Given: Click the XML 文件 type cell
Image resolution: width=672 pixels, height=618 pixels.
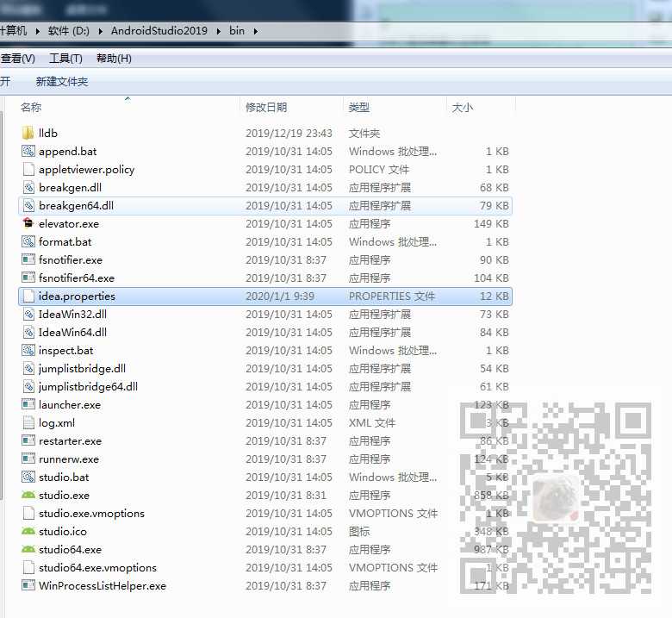Looking at the screenshot, I should (372, 423).
